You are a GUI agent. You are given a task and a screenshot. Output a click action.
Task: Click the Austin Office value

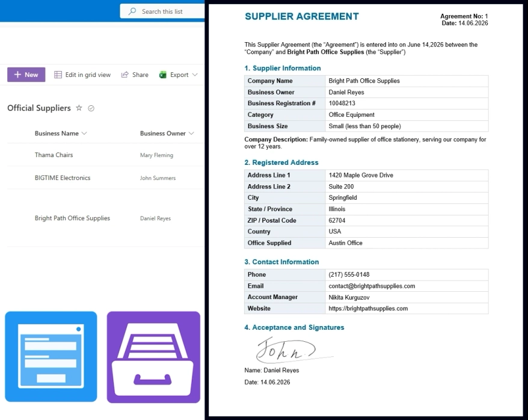point(346,243)
